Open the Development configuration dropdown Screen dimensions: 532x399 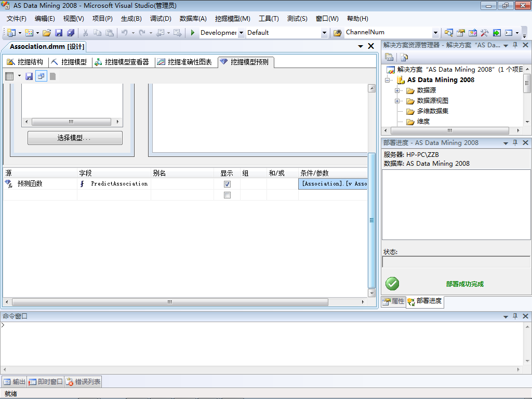(x=241, y=33)
